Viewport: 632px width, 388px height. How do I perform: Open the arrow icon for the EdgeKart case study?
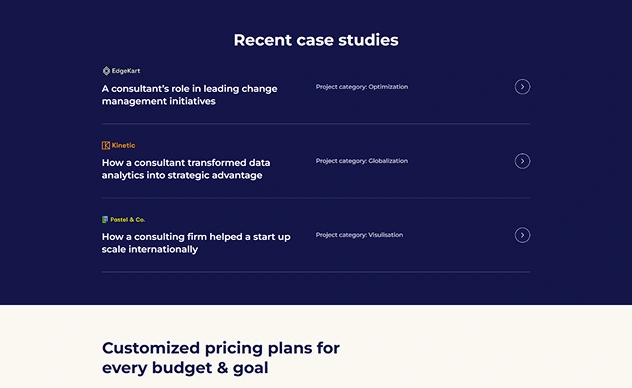click(522, 87)
